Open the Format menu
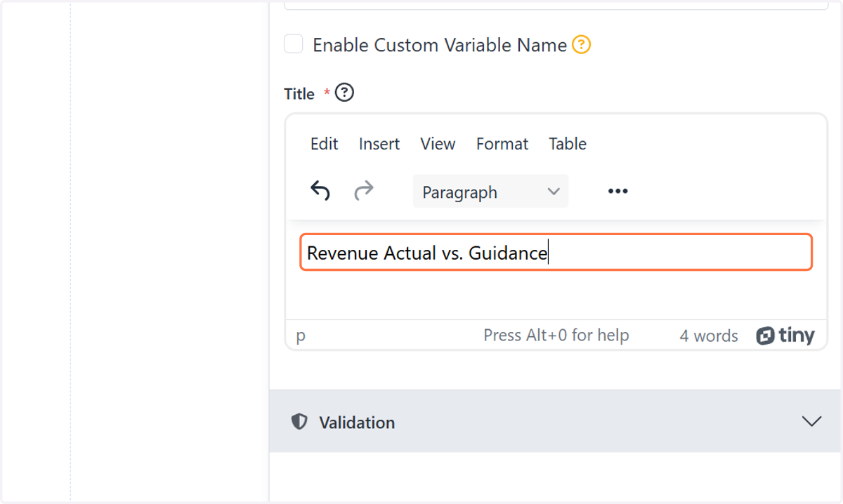 [502, 144]
